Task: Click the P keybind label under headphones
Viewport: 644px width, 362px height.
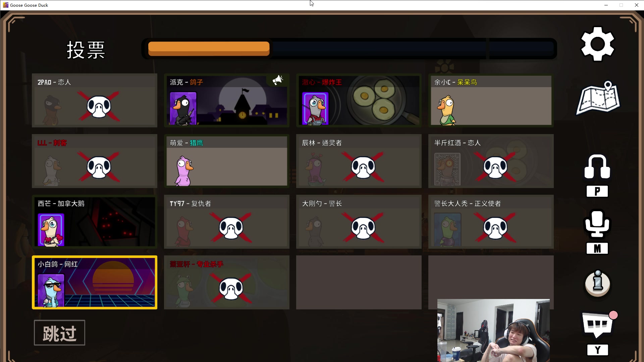Action: click(597, 192)
